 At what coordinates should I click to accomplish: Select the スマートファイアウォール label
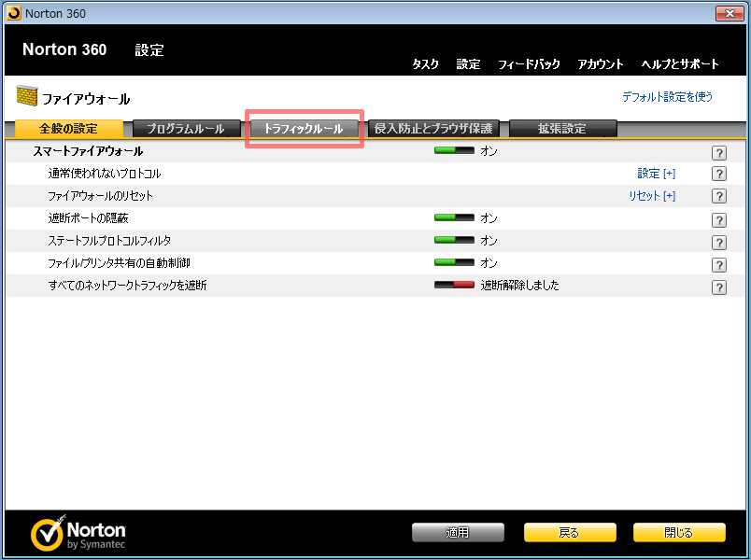click(x=88, y=151)
